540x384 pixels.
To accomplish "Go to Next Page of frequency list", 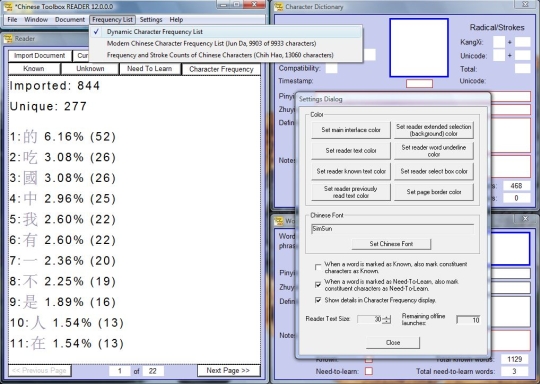I will (x=228, y=371).
